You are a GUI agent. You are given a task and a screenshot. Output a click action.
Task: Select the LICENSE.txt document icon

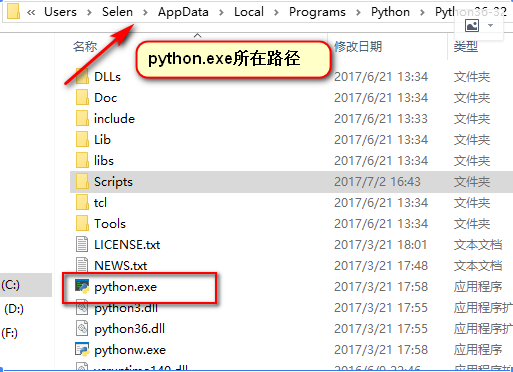tap(82, 244)
